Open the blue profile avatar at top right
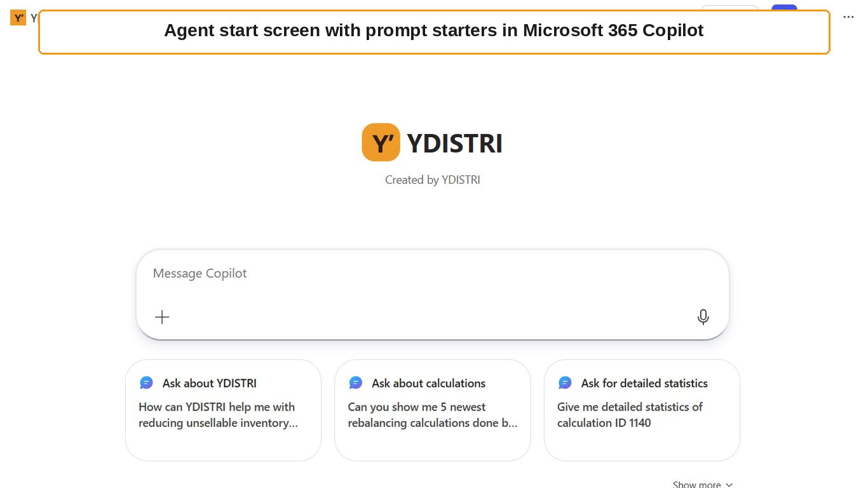The width and height of the screenshot is (868, 488). [784, 9]
